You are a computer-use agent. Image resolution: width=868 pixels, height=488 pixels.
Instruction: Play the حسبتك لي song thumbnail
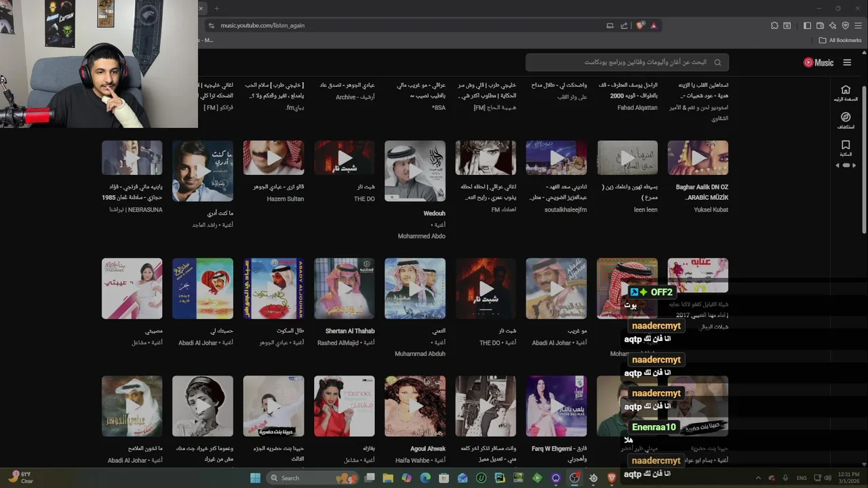(x=203, y=289)
